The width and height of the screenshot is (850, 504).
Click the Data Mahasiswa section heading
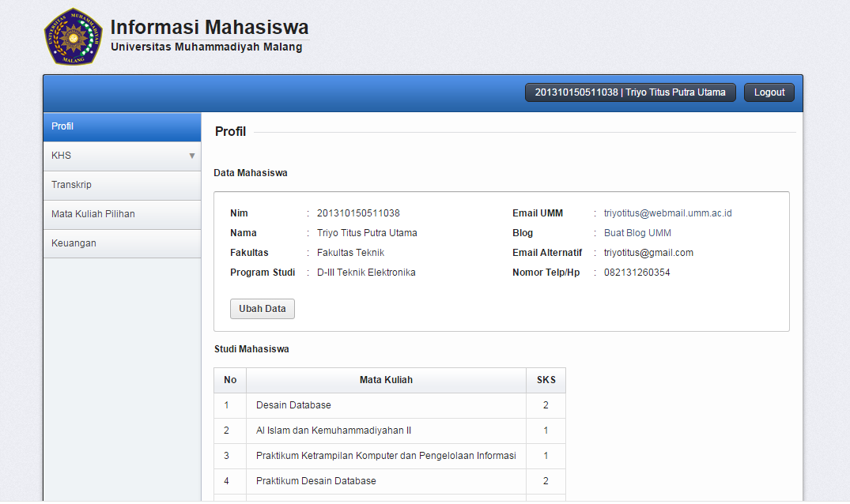tap(251, 173)
